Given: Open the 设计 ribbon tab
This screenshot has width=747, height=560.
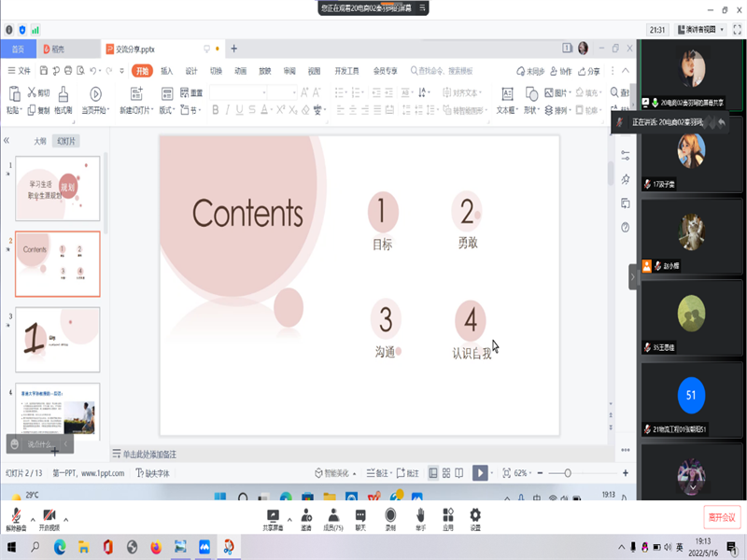Looking at the screenshot, I should tap(191, 71).
